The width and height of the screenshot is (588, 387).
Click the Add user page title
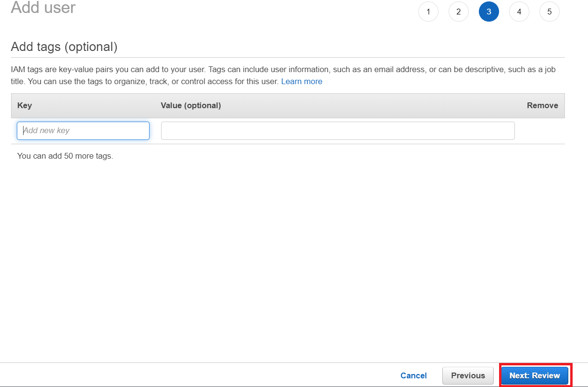tap(43, 8)
